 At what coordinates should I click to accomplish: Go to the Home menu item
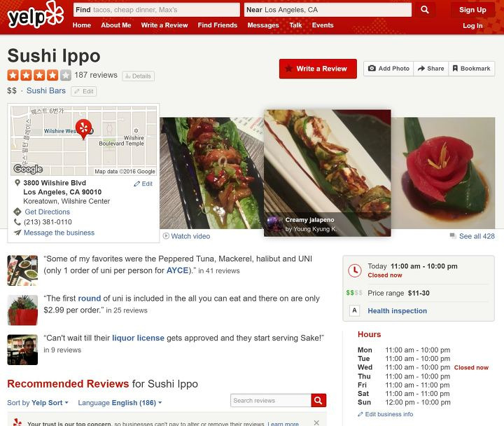pyautogui.click(x=82, y=25)
